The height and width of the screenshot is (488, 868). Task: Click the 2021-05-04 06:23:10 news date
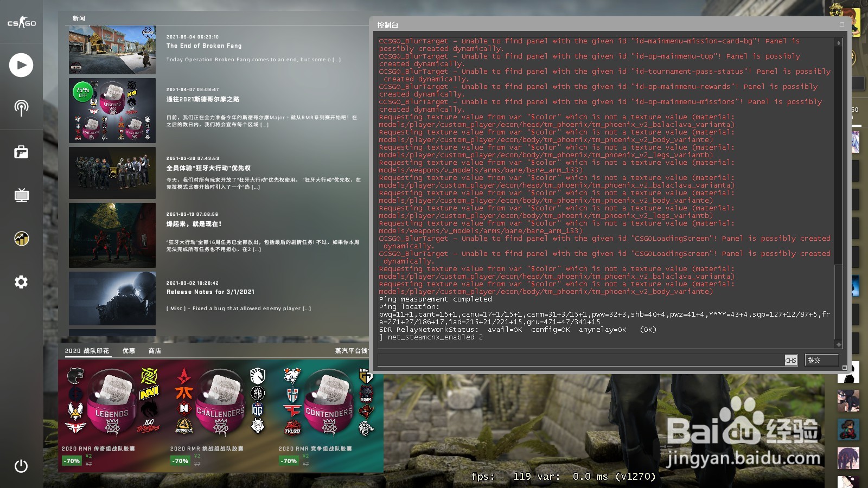(193, 37)
